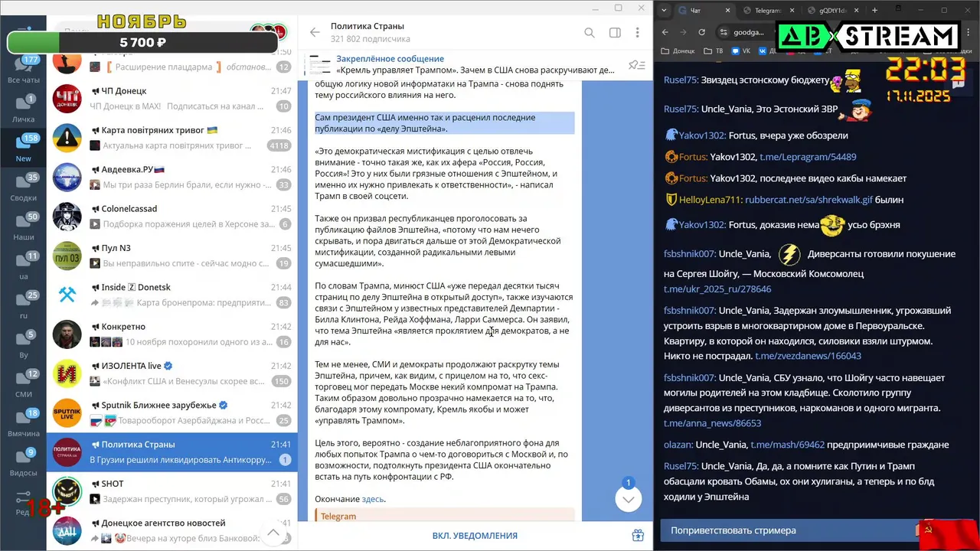Open the ua folder
This screenshot has width=980, height=551.
(x=24, y=266)
